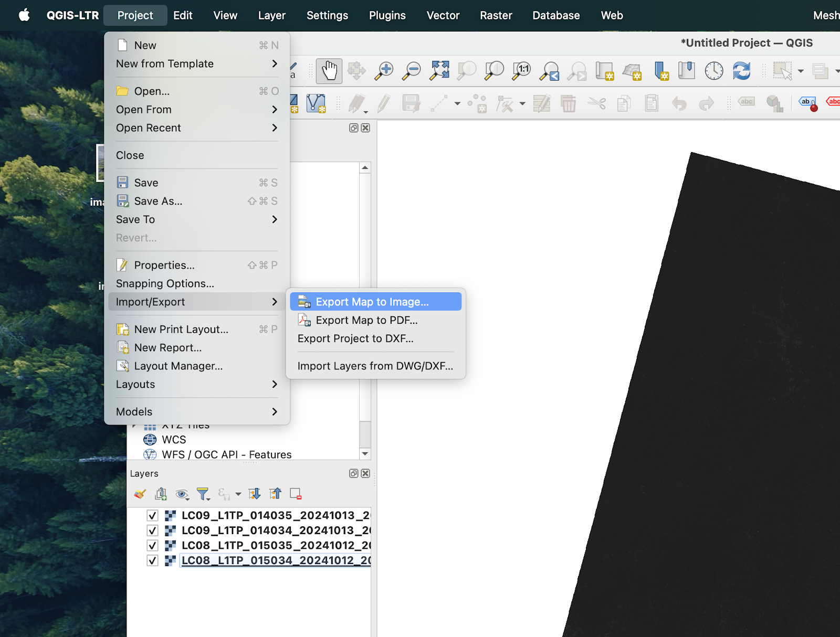
Task: Click the Browser panel scroll down arrow
Action: pos(365,454)
